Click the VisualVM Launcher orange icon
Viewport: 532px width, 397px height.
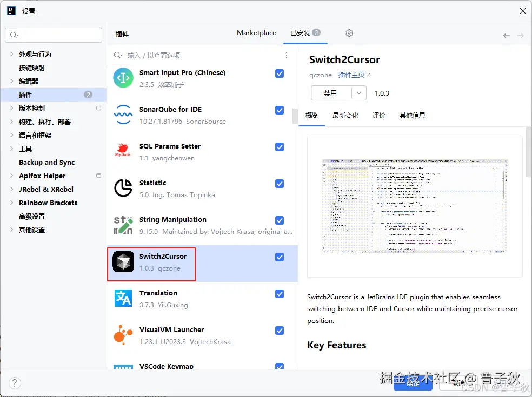tap(123, 335)
